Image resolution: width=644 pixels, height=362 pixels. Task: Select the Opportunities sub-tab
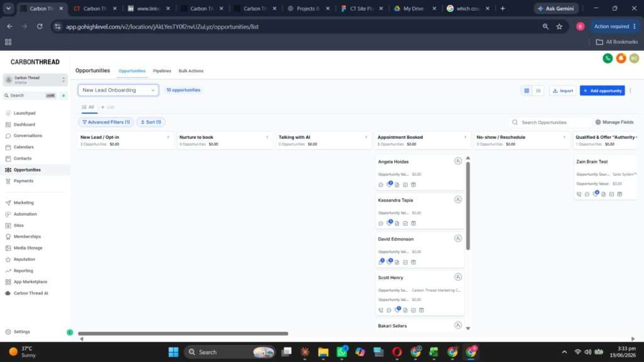tap(132, 71)
